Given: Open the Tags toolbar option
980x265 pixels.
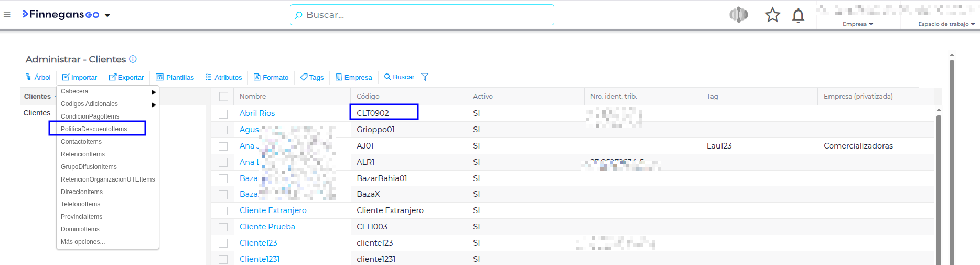Looking at the screenshot, I should (x=312, y=77).
